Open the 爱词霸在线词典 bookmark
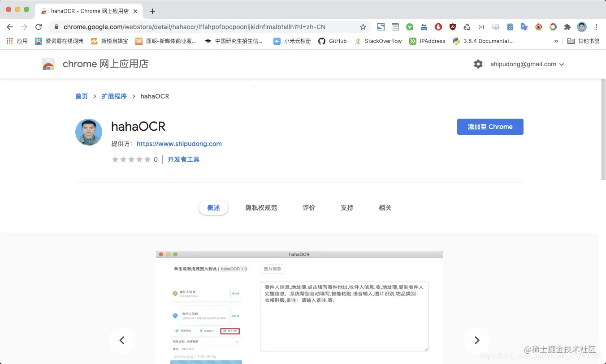The image size is (606, 364). coord(59,41)
